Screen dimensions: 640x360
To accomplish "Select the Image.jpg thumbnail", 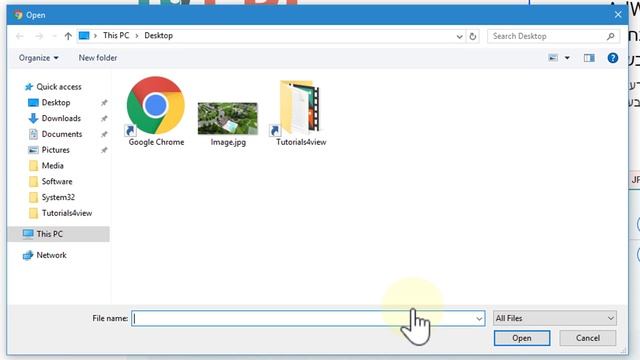I will (x=228, y=118).
